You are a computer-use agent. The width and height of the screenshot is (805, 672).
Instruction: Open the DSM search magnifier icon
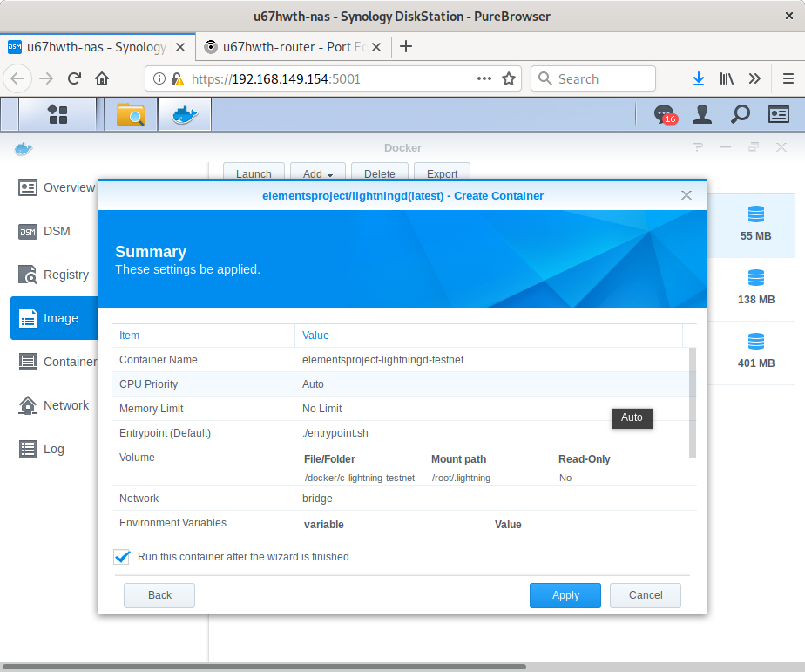(741, 114)
